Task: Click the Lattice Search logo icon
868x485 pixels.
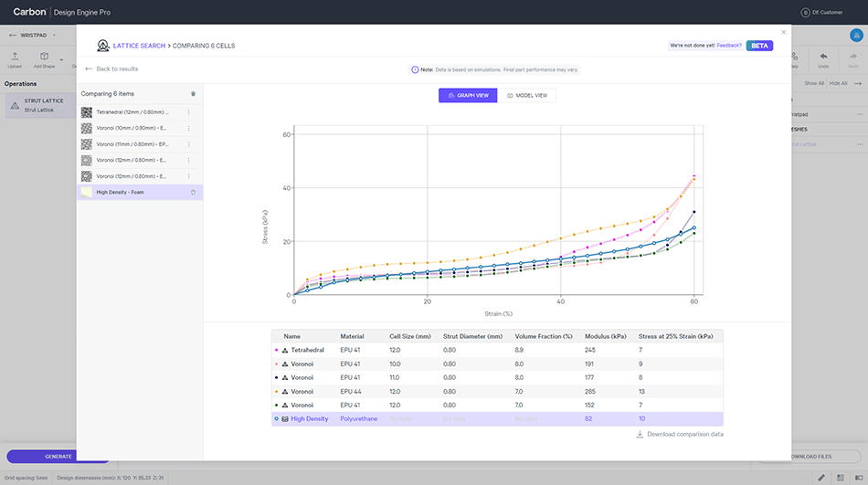Action: (x=103, y=46)
